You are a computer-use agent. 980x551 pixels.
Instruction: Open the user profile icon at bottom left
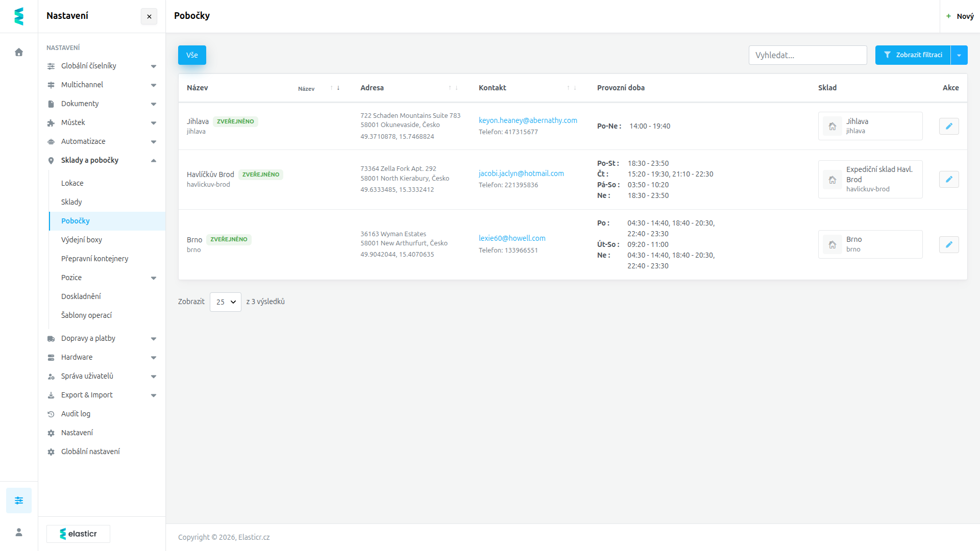coord(19,532)
